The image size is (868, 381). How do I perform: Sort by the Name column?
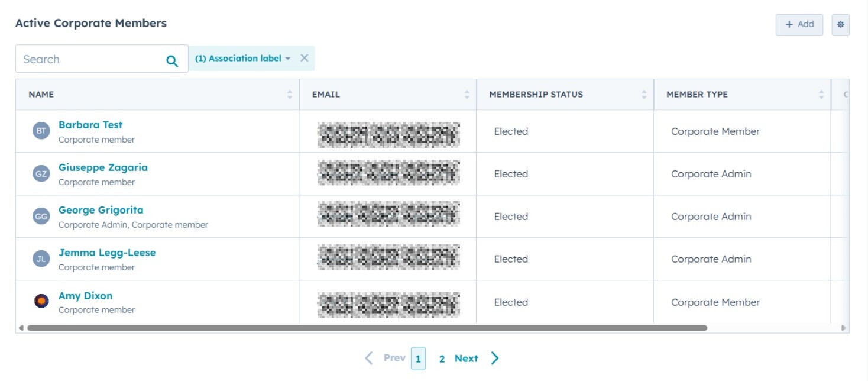tap(289, 95)
